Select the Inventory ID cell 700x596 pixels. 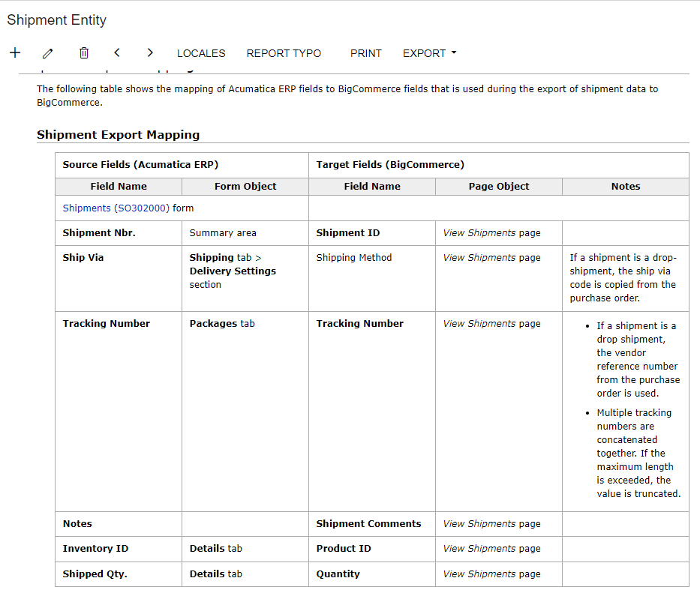click(x=119, y=549)
